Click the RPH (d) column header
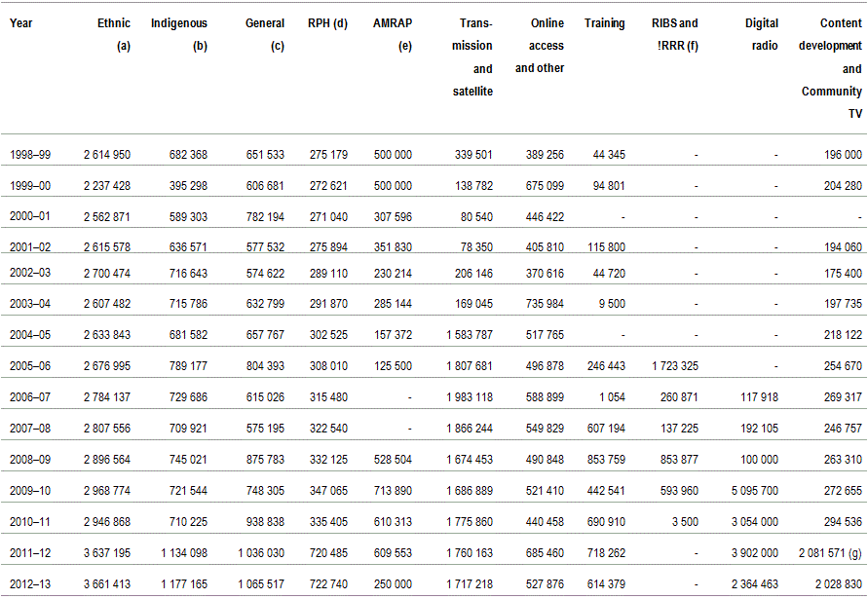 pyautogui.click(x=327, y=23)
